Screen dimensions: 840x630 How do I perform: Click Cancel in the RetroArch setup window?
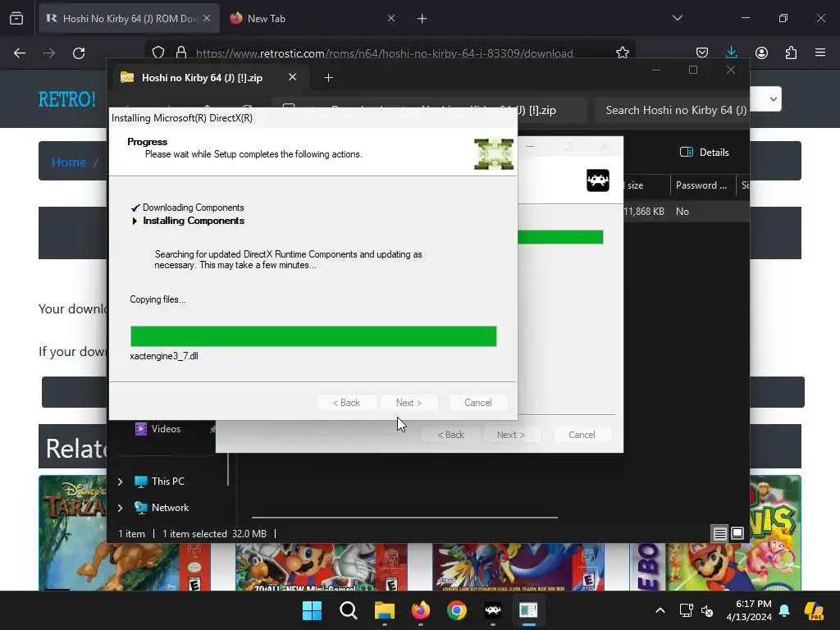pos(582,435)
